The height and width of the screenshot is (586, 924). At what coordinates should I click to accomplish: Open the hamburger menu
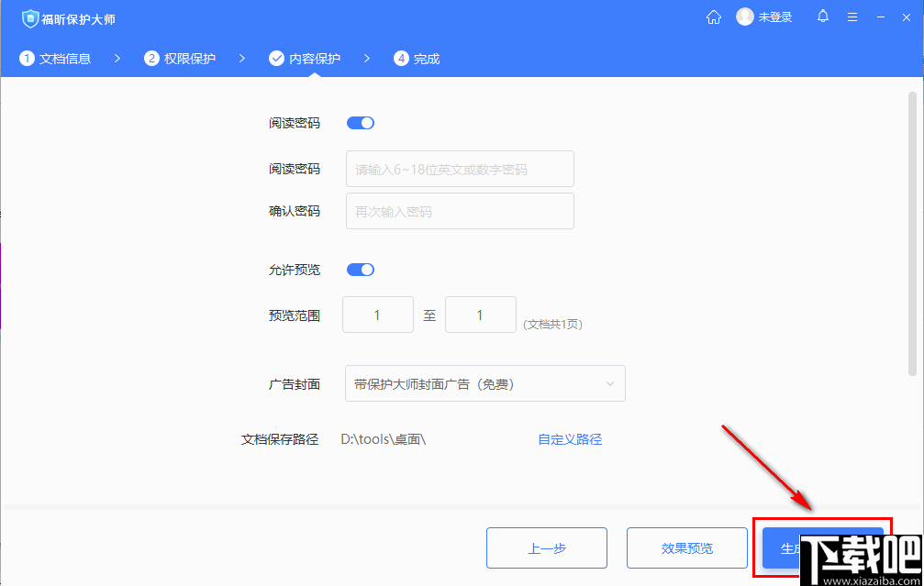852,17
